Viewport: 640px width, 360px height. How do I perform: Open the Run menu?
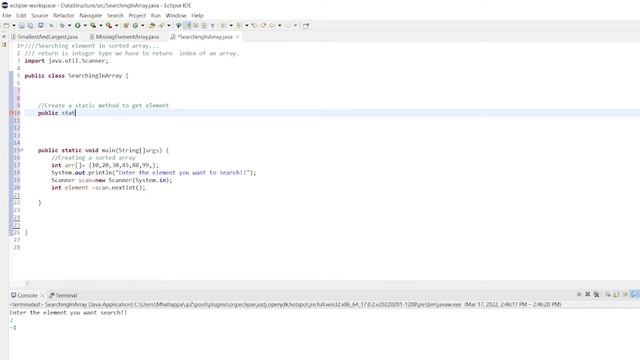coord(156,16)
